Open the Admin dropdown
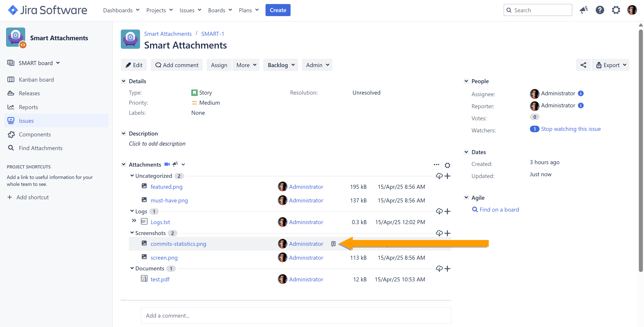 coord(317,65)
